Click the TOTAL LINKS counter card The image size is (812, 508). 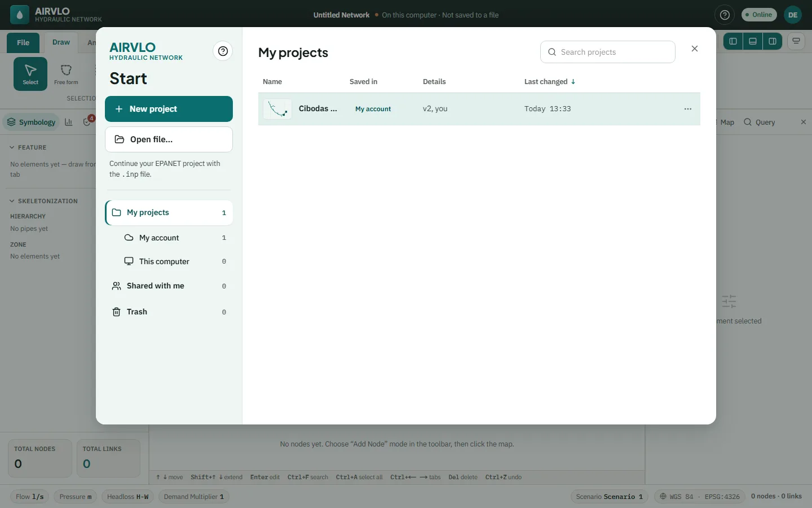tap(108, 458)
